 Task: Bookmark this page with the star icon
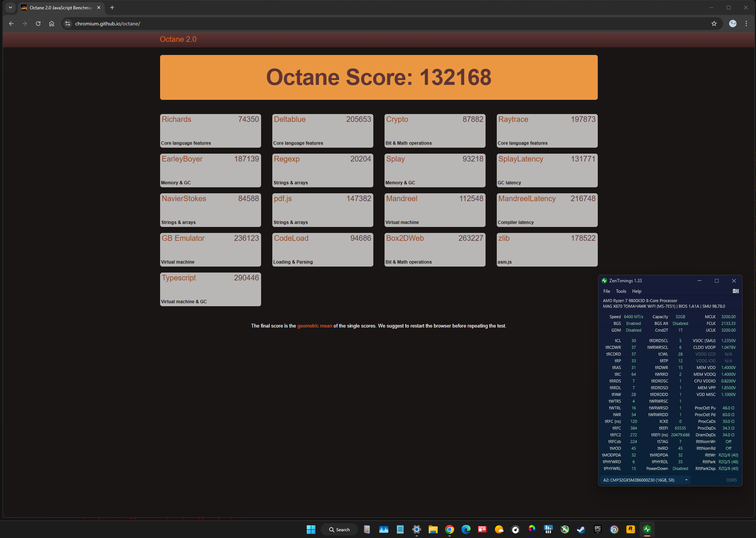714,24
